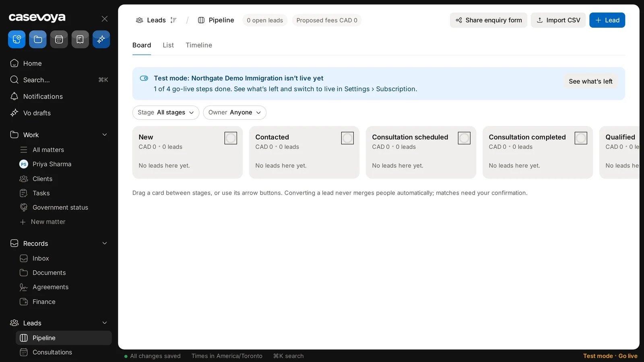Select Pipeline in sidebar
Viewport: 644px width, 362px height.
64,338
